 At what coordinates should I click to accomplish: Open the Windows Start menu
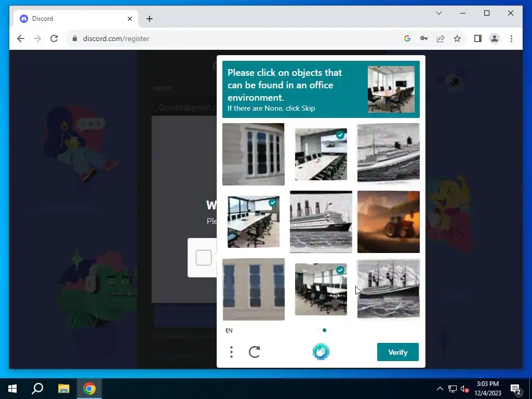(12, 389)
